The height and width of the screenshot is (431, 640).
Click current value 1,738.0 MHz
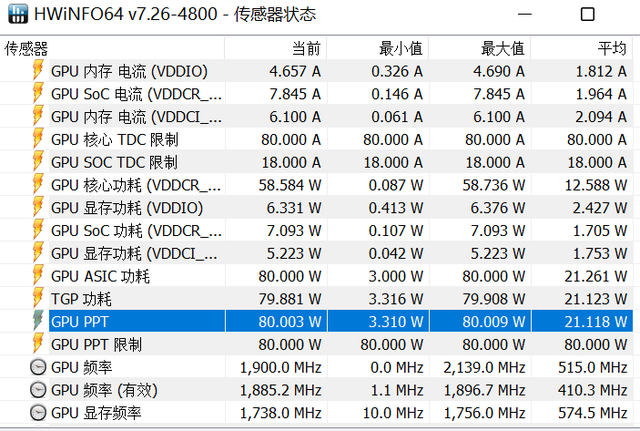[280, 413]
